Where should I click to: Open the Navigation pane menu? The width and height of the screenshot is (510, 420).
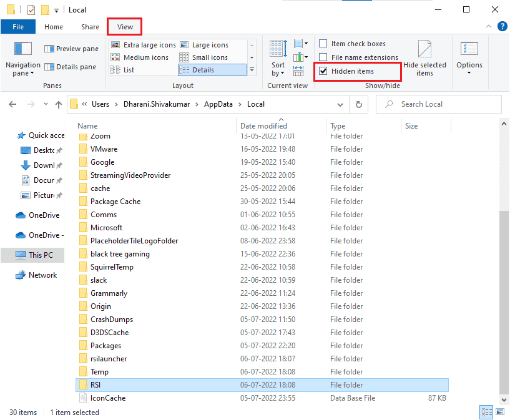coord(22,59)
